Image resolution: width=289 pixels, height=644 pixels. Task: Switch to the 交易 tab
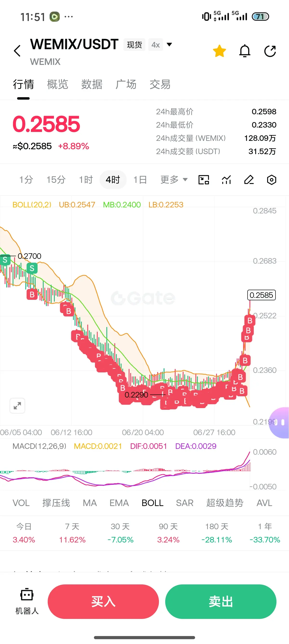(x=160, y=84)
